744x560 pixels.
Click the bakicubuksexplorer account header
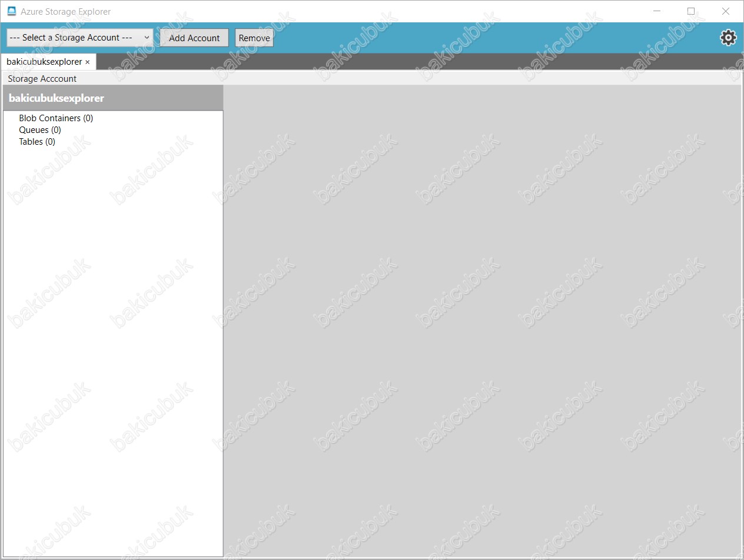[113, 98]
